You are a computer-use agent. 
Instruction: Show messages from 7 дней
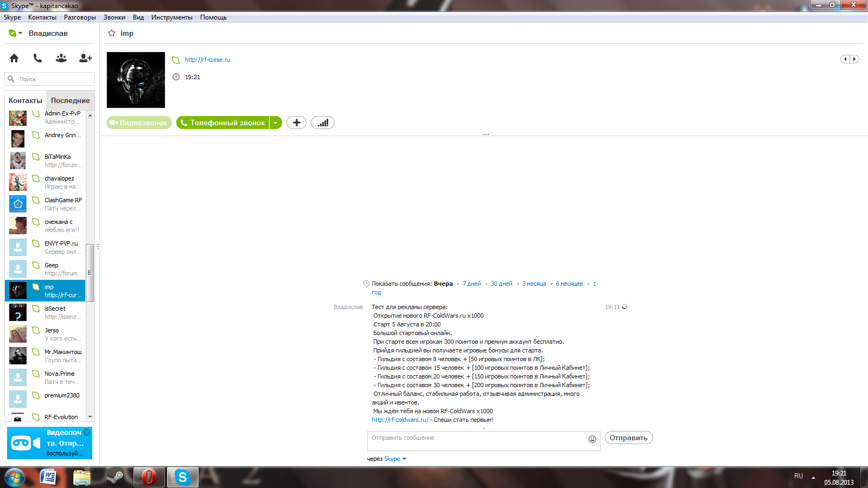pyautogui.click(x=472, y=284)
